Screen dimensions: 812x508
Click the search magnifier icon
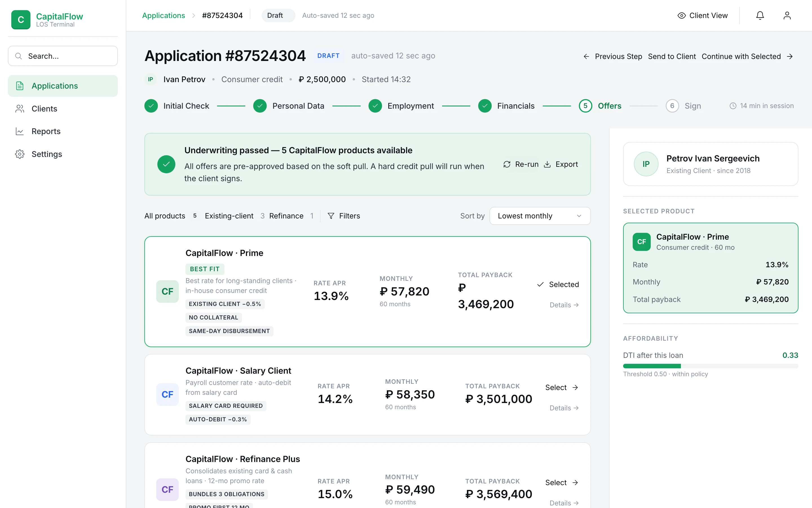click(19, 56)
